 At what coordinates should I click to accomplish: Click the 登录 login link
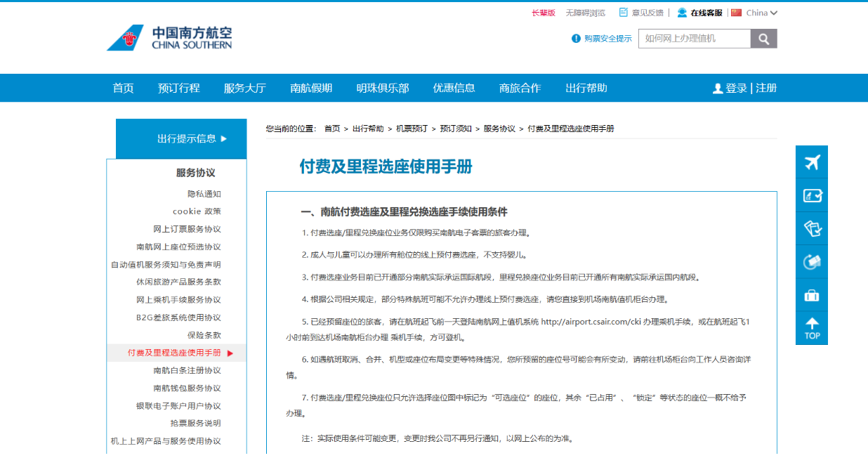click(735, 88)
